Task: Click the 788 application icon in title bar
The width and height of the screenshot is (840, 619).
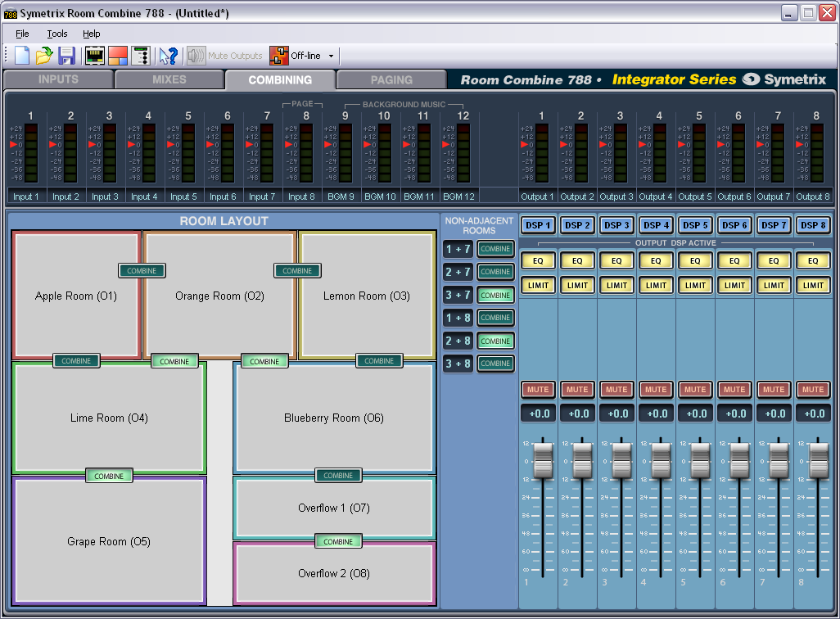Action: 10,13
